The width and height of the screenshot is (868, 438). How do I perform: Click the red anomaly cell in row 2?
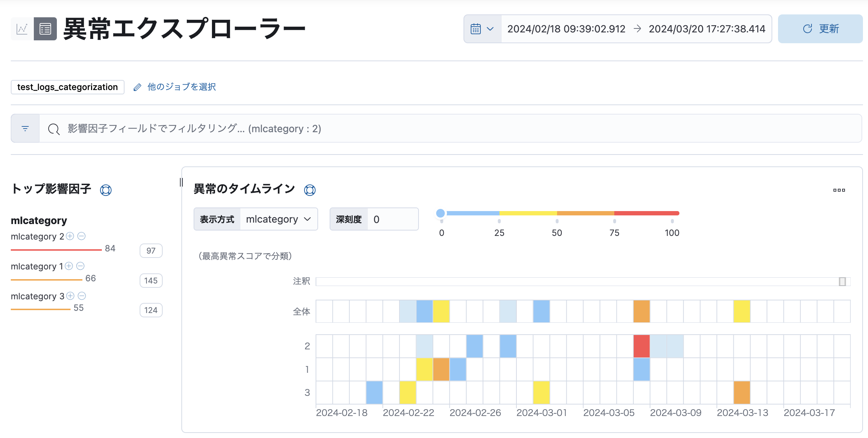coord(641,346)
